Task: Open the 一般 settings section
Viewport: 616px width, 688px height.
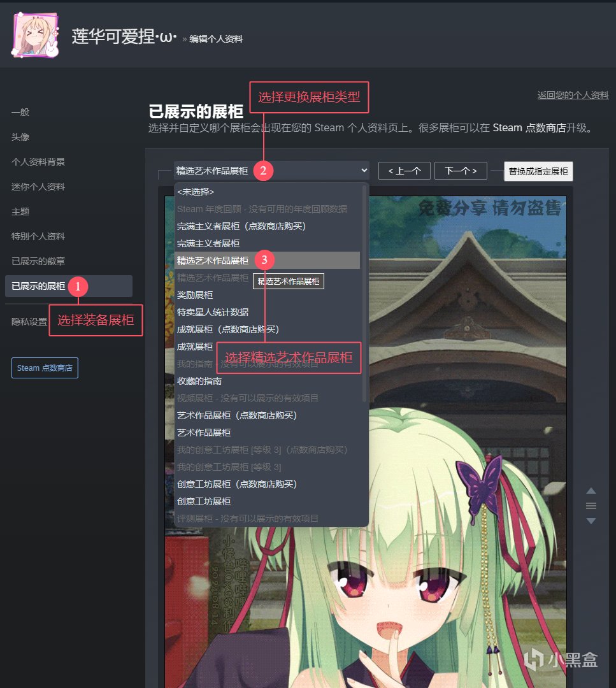Action: click(20, 112)
